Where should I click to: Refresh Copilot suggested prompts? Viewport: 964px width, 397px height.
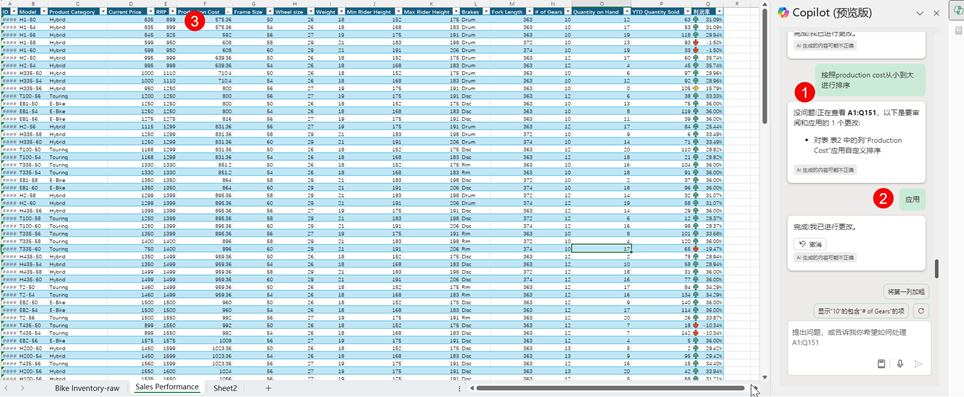(x=920, y=311)
